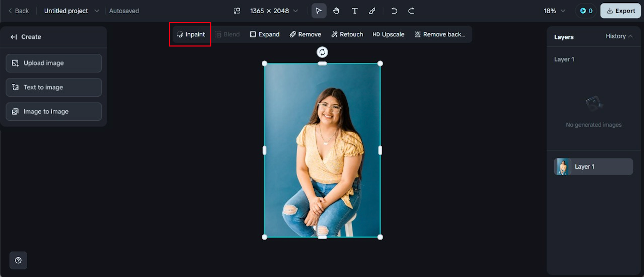Choose Remove background tool
This screenshot has width=644, height=277.
pyautogui.click(x=440, y=35)
